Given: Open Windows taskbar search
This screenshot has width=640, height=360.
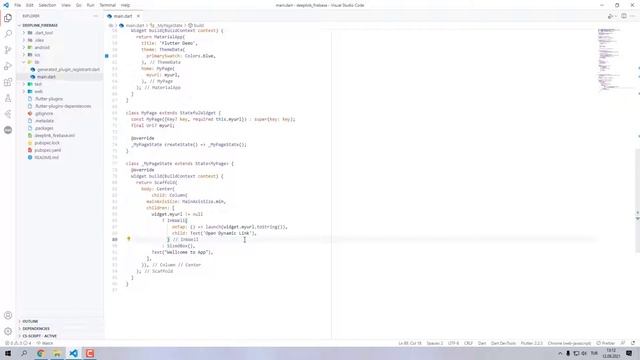Looking at the screenshot, I should pos(24,353).
